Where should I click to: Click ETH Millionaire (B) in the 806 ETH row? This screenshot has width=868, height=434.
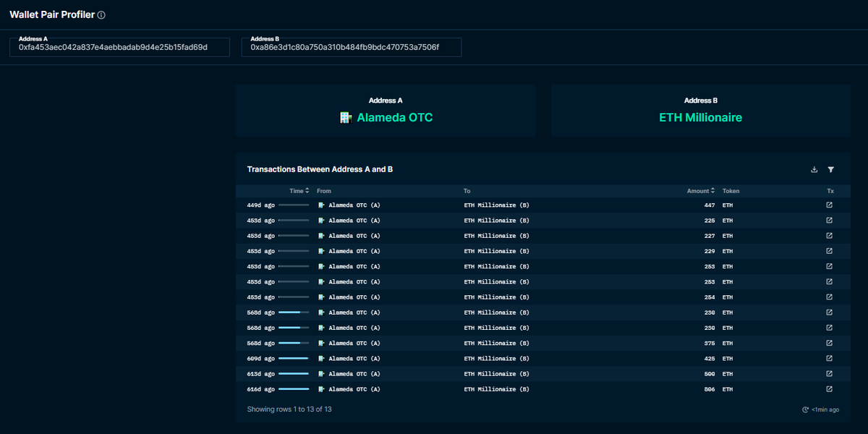pyautogui.click(x=496, y=389)
